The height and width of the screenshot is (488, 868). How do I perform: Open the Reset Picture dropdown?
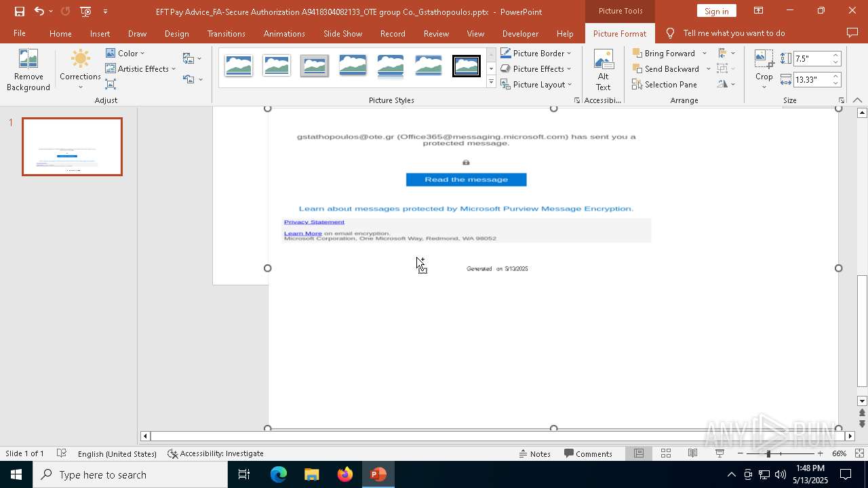192,79
